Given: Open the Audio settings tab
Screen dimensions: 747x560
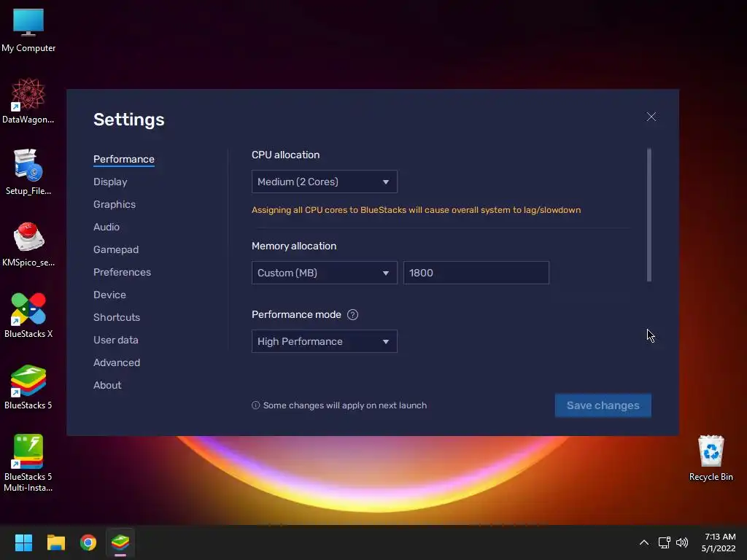Looking at the screenshot, I should pos(107,227).
